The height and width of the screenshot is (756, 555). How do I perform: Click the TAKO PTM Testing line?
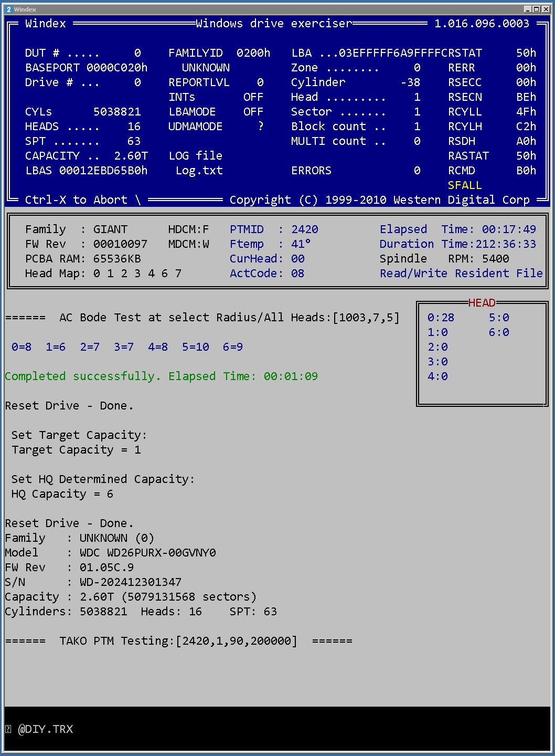178,641
